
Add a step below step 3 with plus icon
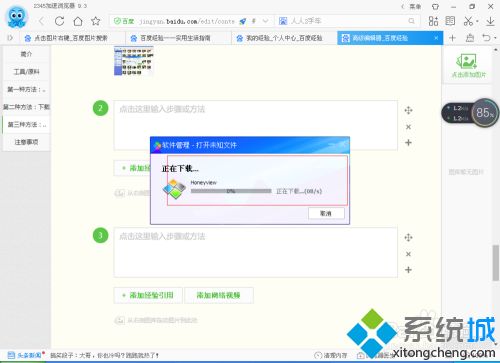point(408,270)
